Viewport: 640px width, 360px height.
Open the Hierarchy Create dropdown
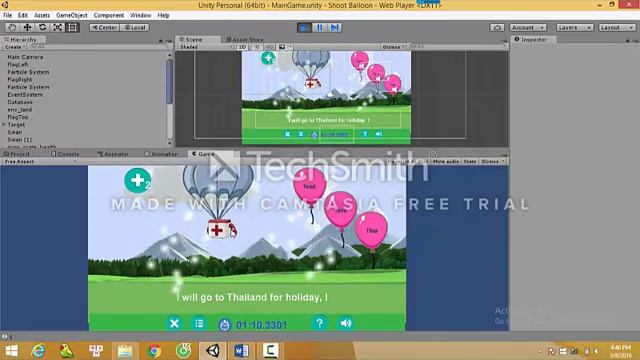coord(15,47)
